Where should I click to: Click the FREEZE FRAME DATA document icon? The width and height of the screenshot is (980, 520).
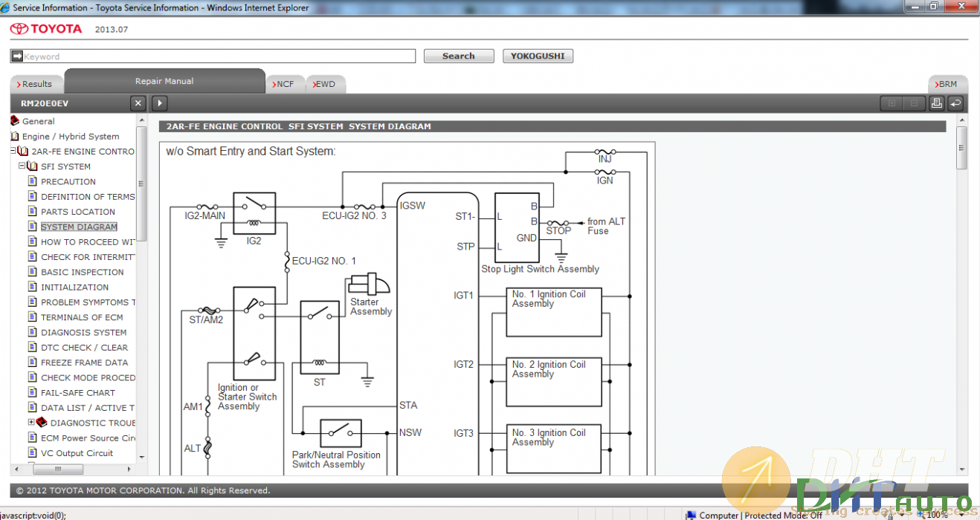[x=32, y=363]
